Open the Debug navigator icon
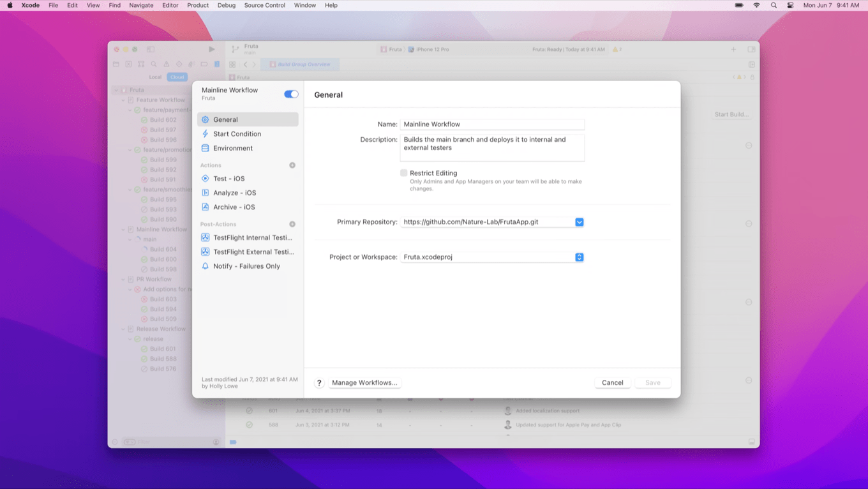 click(191, 64)
